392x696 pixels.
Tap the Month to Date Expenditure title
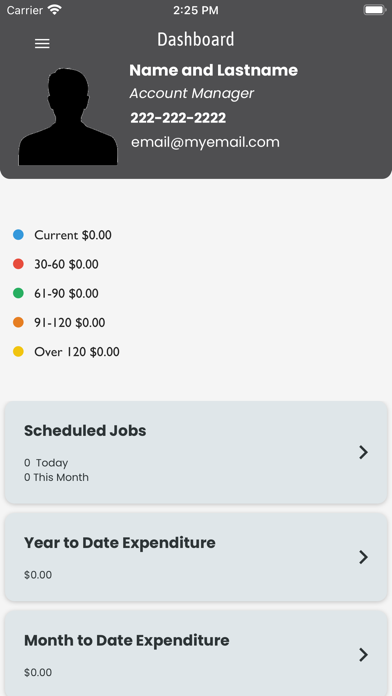click(x=127, y=641)
